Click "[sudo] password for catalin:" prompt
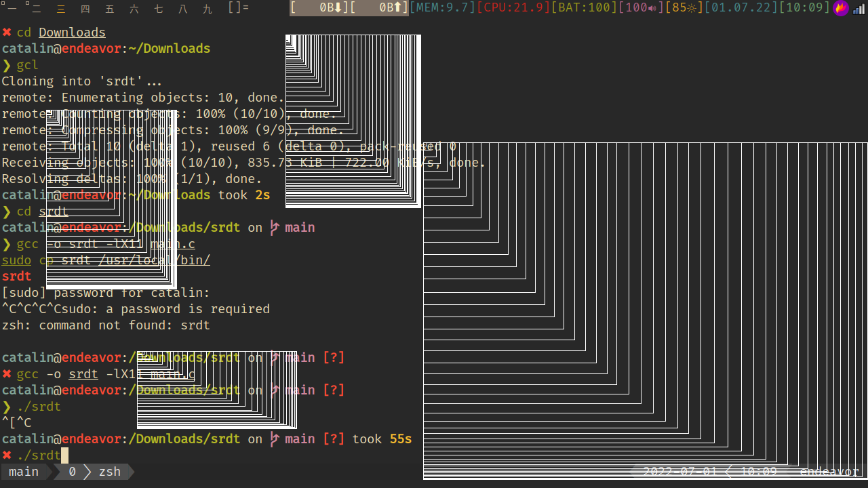The height and width of the screenshot is (488, 868). 106,293
